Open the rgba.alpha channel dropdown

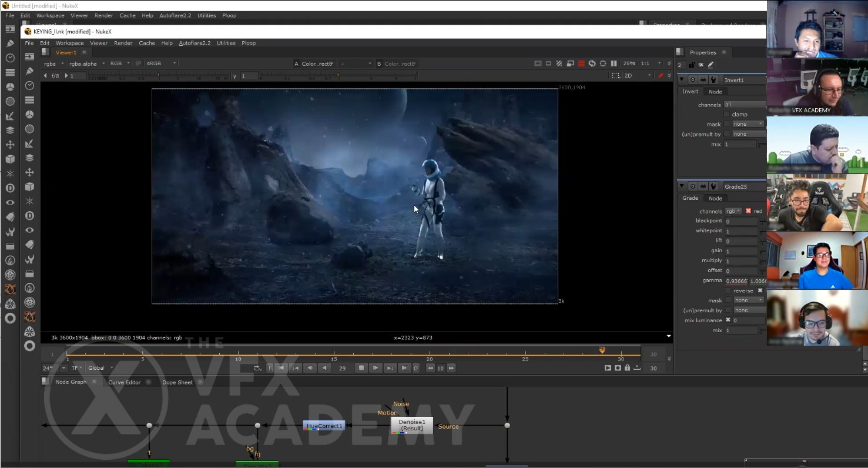87,63
